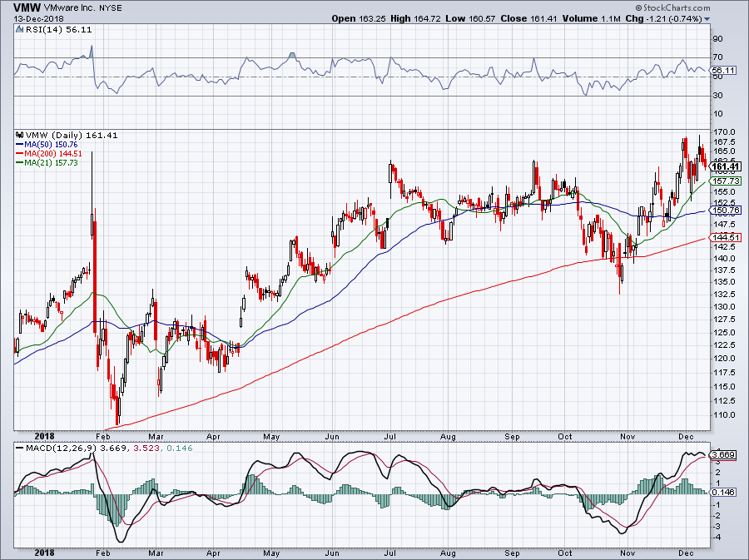Click the Chg -1.21 (-0.74%) value

tap(663, 18)
